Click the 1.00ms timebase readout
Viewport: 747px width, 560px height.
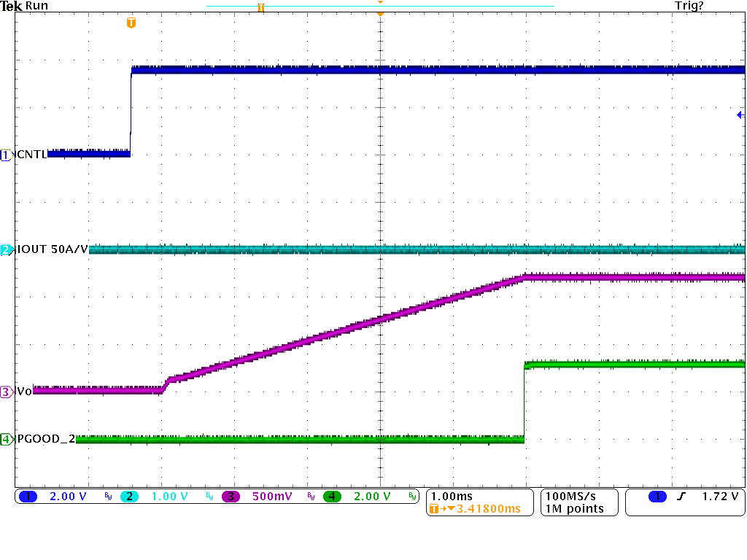(x=452, y=497)
